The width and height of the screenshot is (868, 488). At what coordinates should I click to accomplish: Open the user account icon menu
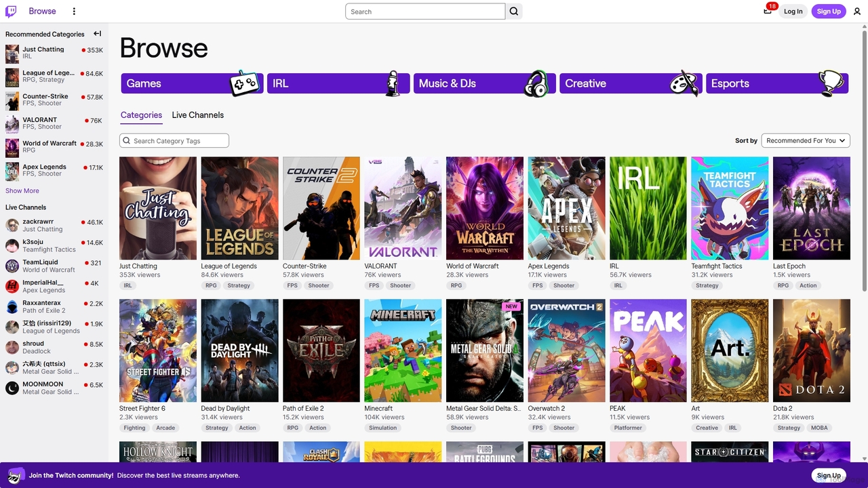tap(857, 11)
